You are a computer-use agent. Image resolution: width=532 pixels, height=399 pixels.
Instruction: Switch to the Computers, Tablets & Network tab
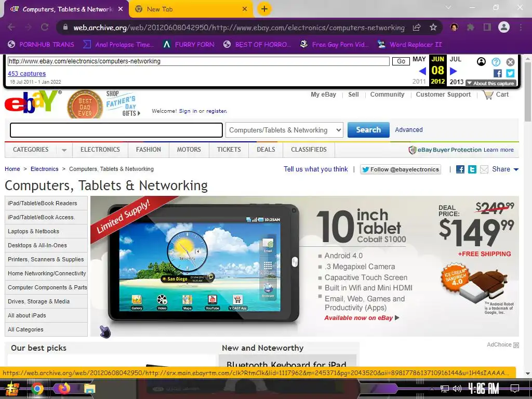[x=66, y=9]
